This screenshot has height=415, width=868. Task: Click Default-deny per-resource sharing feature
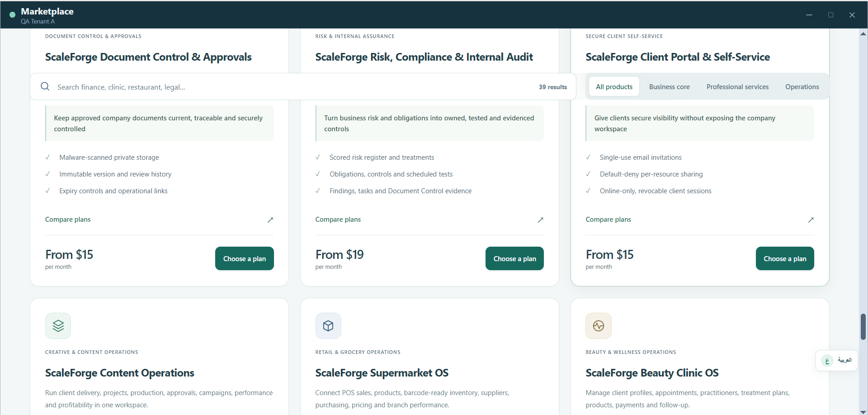[651, 174]
